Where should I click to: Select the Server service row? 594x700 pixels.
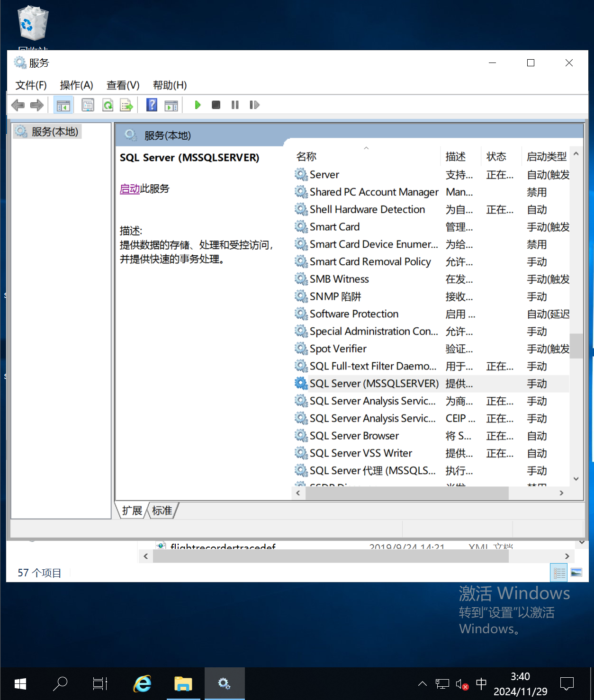tap(432, 175)
